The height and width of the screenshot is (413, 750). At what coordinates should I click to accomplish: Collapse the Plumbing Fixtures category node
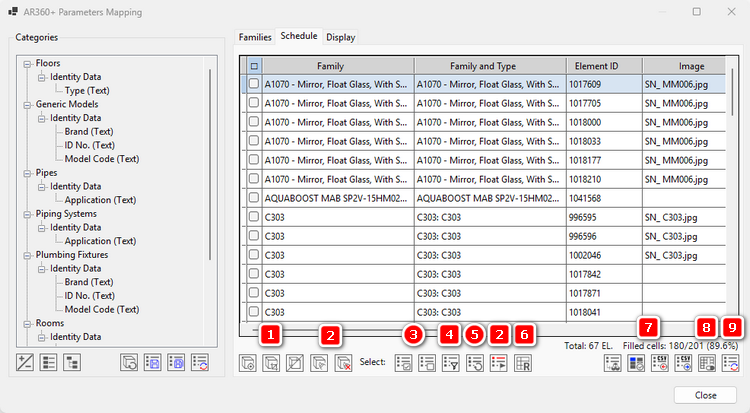coord(27,256)
